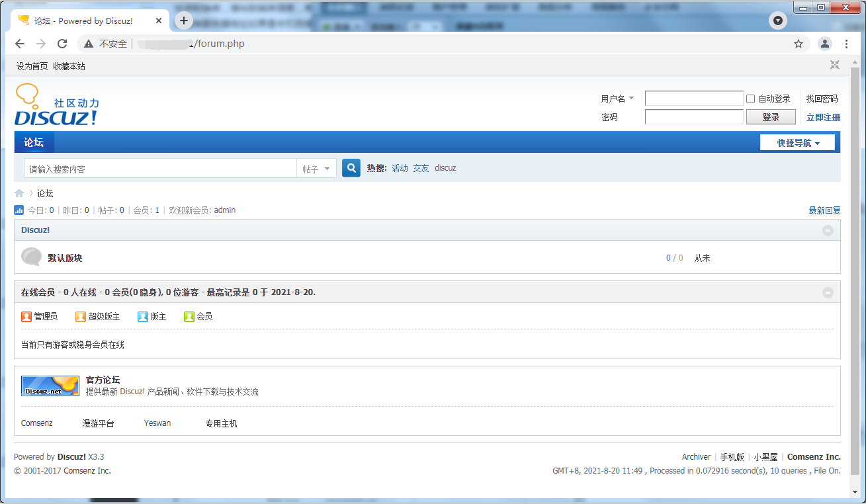Open the 帖子 search type dropdown
The width and height of the screenshot is (866, 504).
(x=316, y=169)
